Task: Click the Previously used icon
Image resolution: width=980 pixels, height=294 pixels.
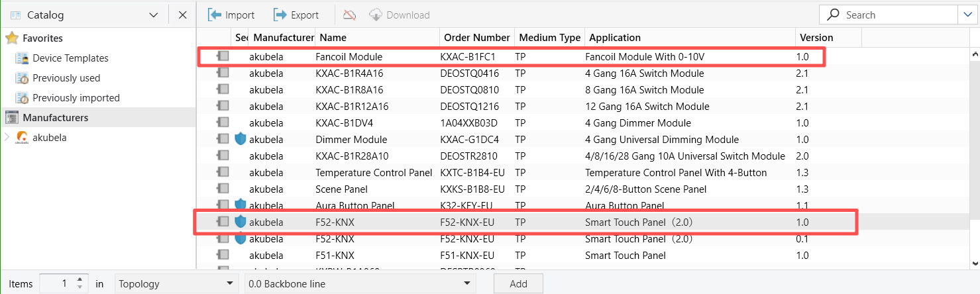Action: coord(22,78)
